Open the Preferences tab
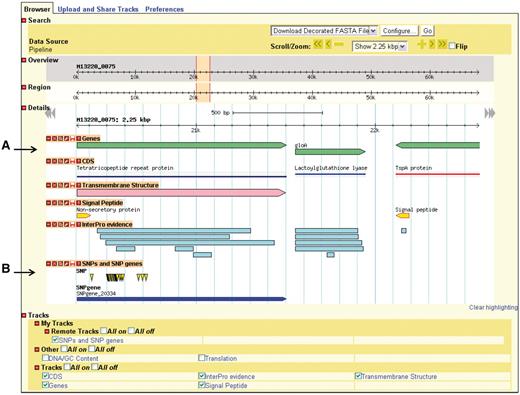Viewport: 520px width, 395px height. coord(164,9)
